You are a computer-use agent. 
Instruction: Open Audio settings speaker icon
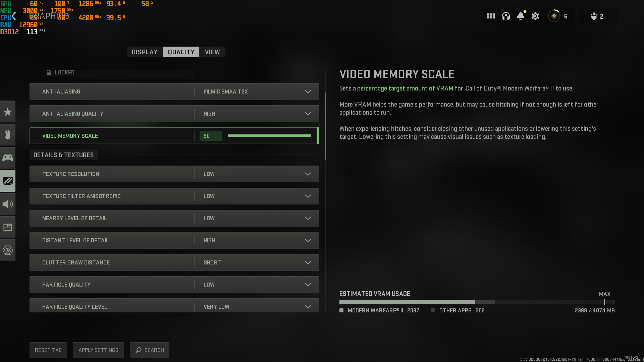(x=8, y=204)
